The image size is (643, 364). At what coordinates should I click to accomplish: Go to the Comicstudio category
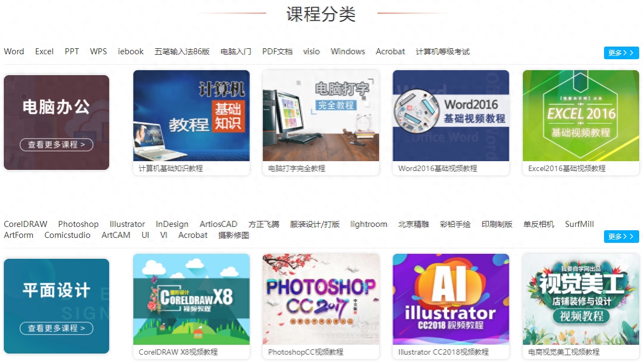67,235
